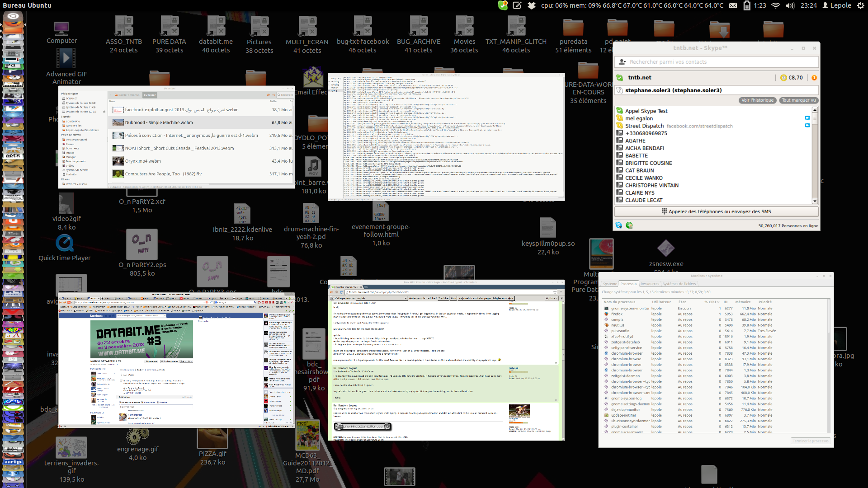Screen dimensions: 868x488
Task: Open the Skype status menu beside tntb.net
Action: (x=620, y=78)
